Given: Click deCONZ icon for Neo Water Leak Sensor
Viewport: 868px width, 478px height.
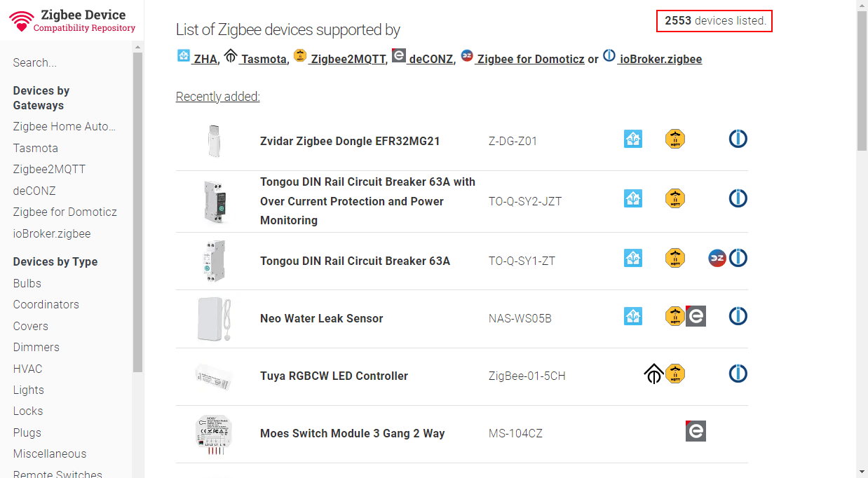Looking at the screenshot, I should tap(696, 316).
